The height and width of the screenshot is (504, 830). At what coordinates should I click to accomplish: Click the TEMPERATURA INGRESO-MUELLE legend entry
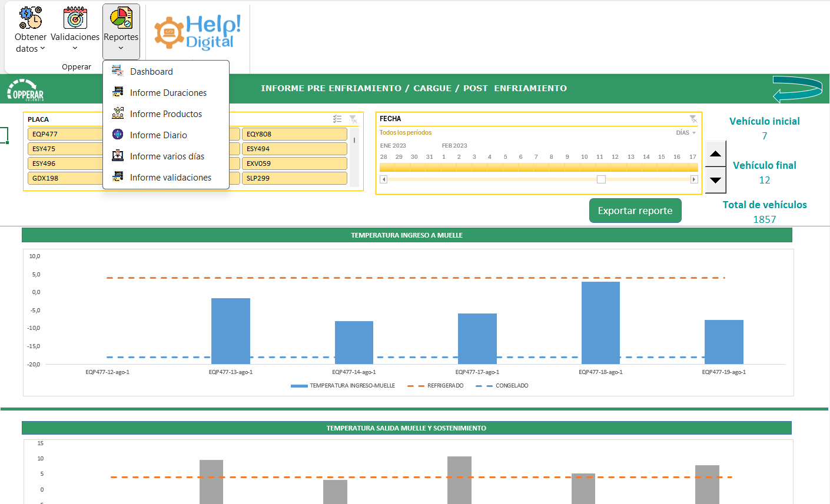click(x=343, y=386)
